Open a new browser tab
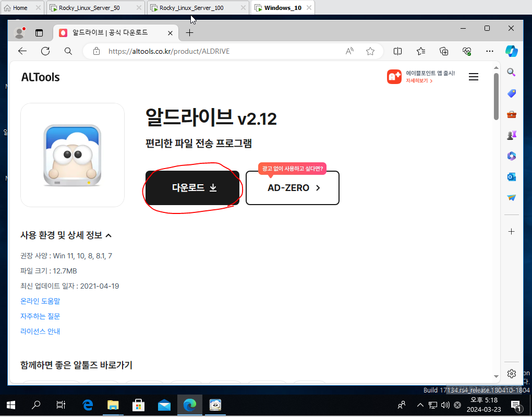 190,33
